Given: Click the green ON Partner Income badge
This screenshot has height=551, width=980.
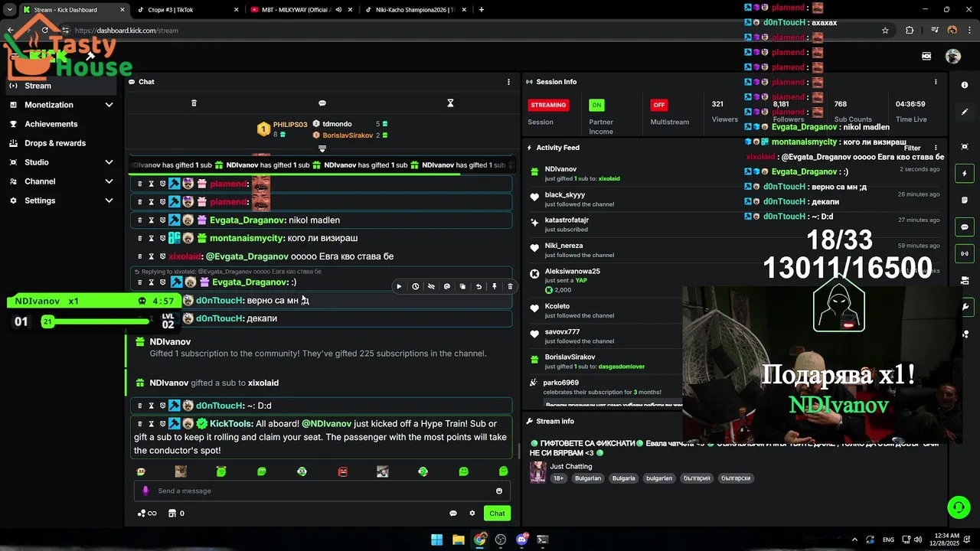Looking at the screenshot, I should (x=596, y=105).
